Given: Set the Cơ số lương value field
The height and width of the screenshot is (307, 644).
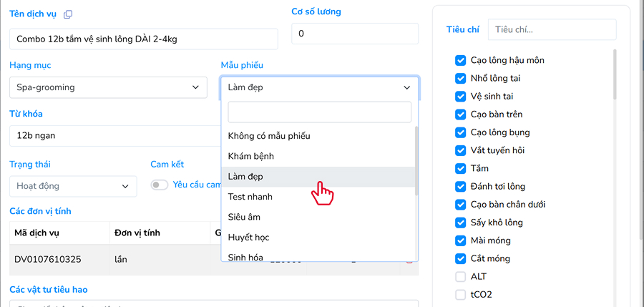Looking at the screenshot, I should tap(355, 34).
